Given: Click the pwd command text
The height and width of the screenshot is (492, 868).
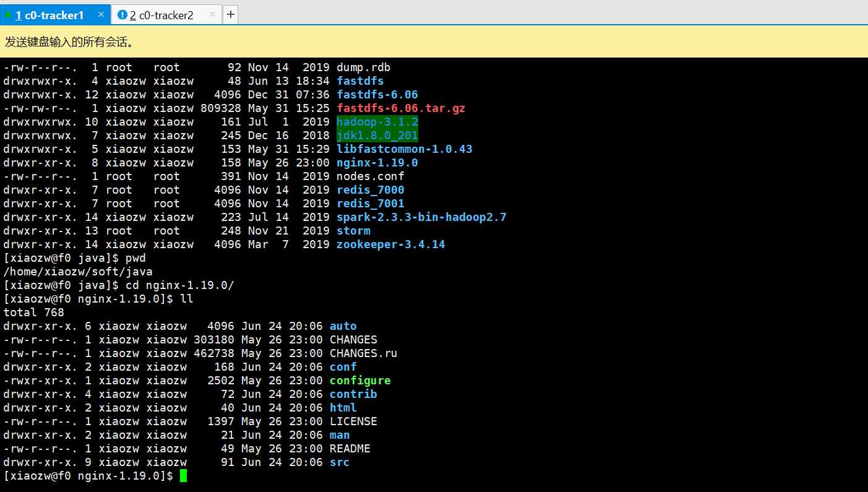Looking at the screenshot, I should 135,258.
